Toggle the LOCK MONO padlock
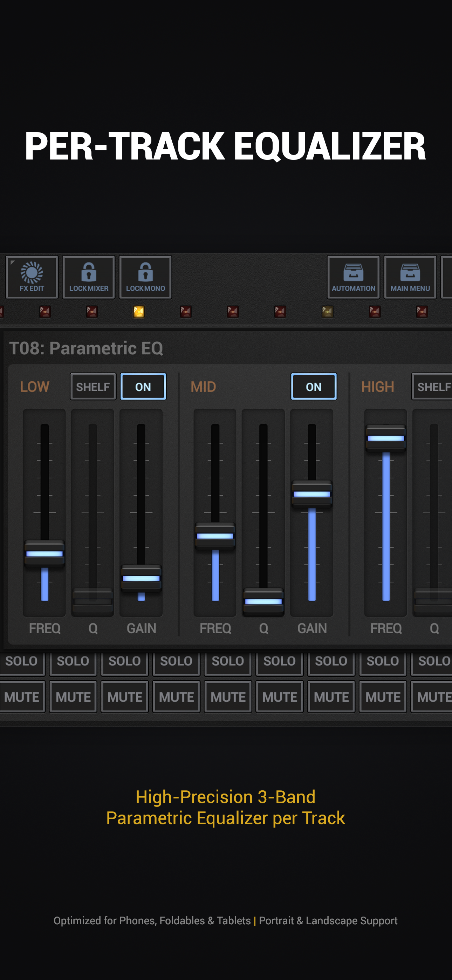452x980 pixels. [145, 277]
